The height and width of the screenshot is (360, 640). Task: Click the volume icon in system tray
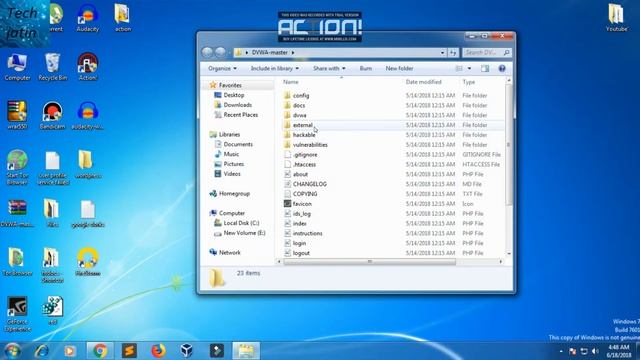(595, 351)
